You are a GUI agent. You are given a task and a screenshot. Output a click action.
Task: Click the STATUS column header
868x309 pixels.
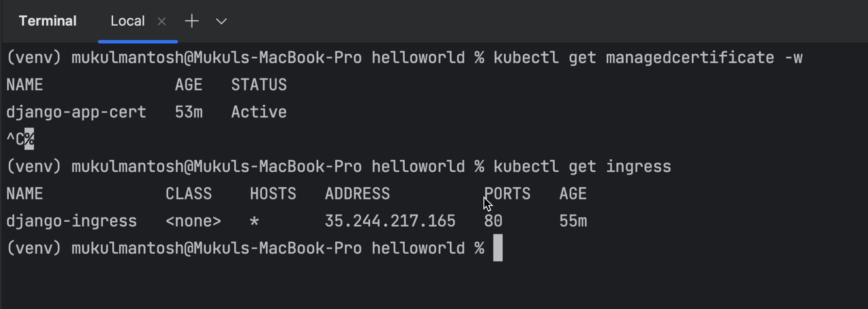pyautogui.click(x=259, y=85)
